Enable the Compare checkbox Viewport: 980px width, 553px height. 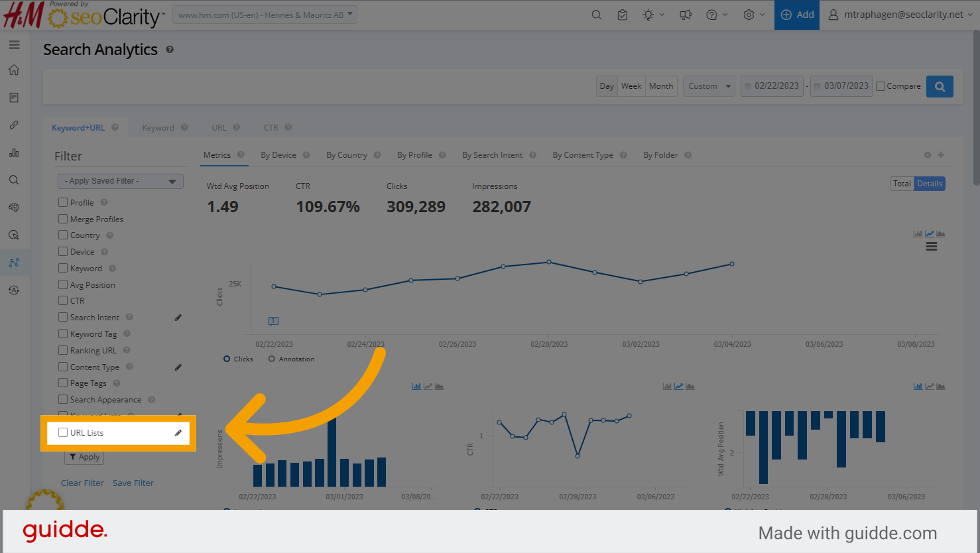(x=881, y=86)
